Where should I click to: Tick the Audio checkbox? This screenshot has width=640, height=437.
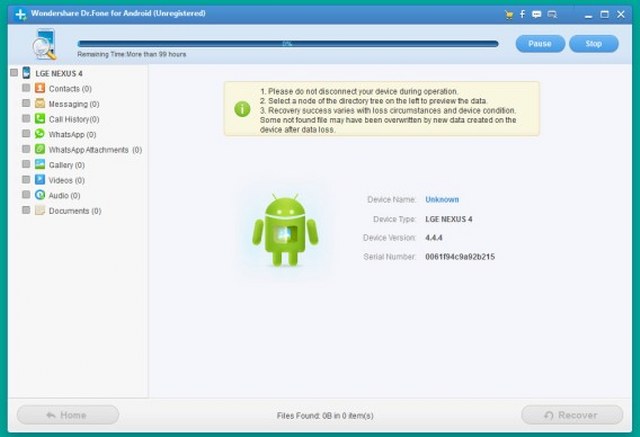26,195
